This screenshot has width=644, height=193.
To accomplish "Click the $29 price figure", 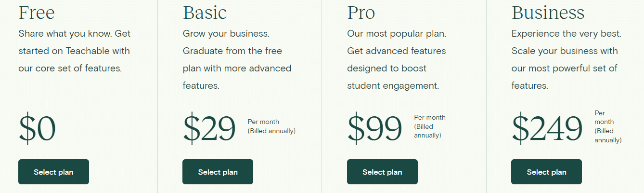I will coord(209,128).
